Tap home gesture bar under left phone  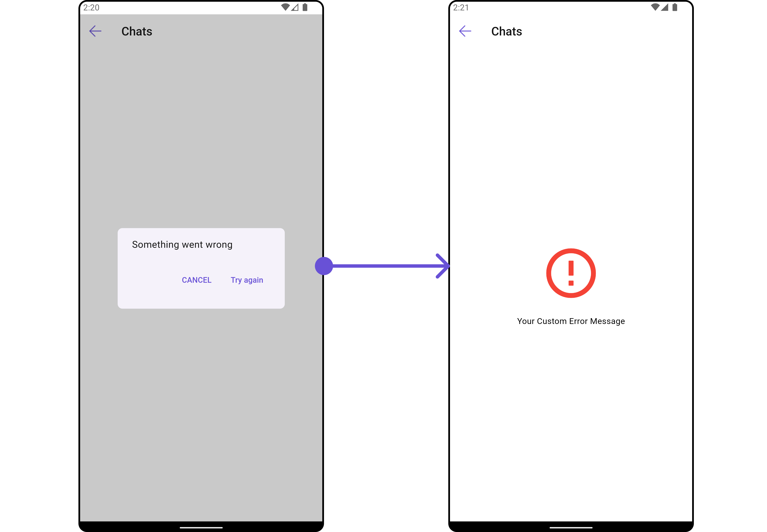[x=201, y=528]
